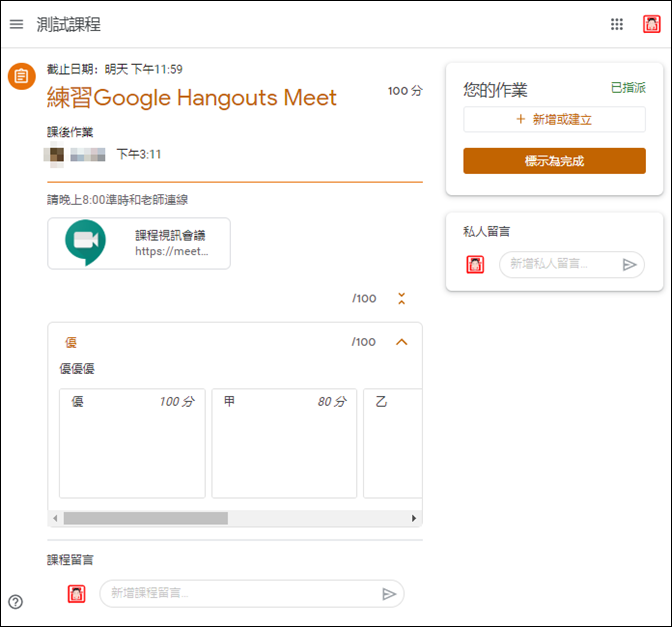Click the rubric horizontal scrollbar thumb
The image size is (672, 627).
click(x=146, y=518)
